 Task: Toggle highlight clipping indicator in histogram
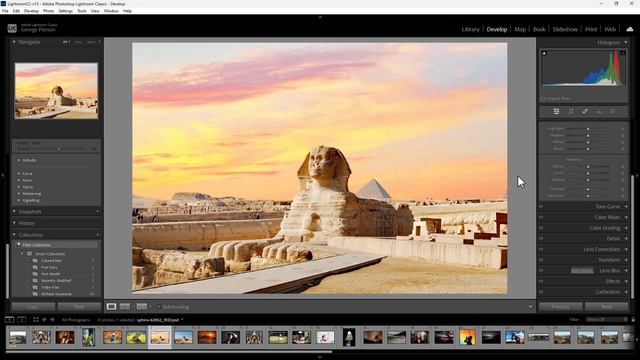click(x=622, y=53)
